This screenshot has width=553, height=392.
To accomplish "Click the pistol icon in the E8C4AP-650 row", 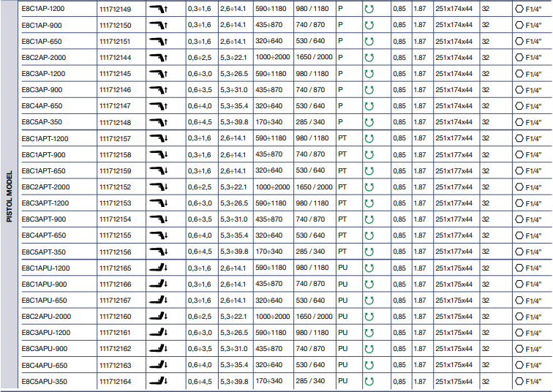I will click(x=158, y=106).
